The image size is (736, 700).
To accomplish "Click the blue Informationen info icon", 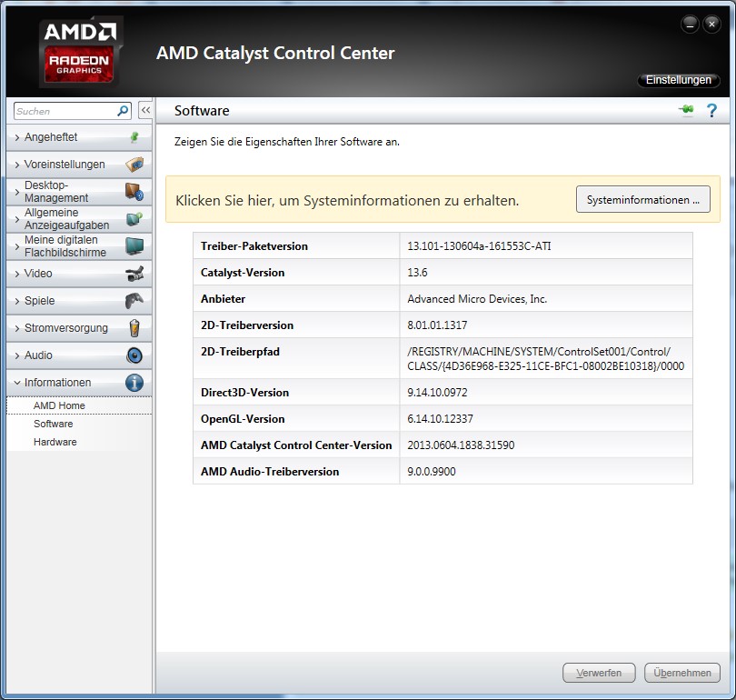I will point(134,383).
